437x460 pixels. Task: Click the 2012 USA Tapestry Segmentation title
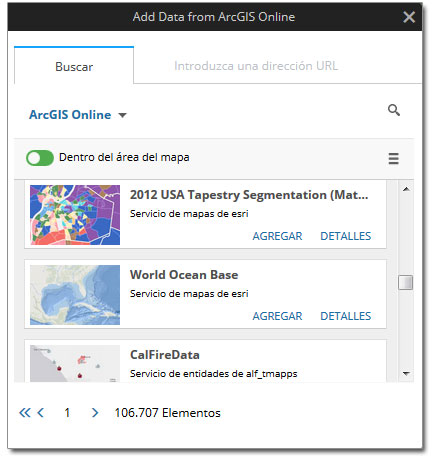pos(249,195)
